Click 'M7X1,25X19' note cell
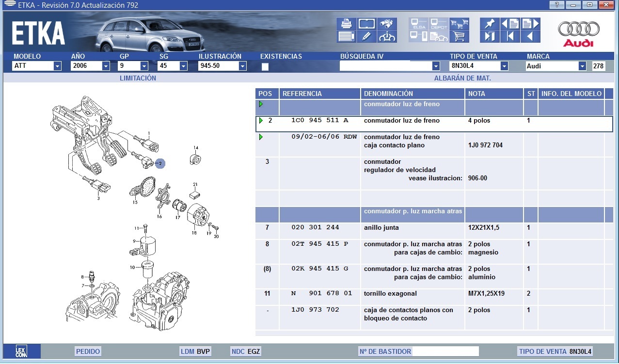This screenshot has height=364, width=619. coord(487,293)
